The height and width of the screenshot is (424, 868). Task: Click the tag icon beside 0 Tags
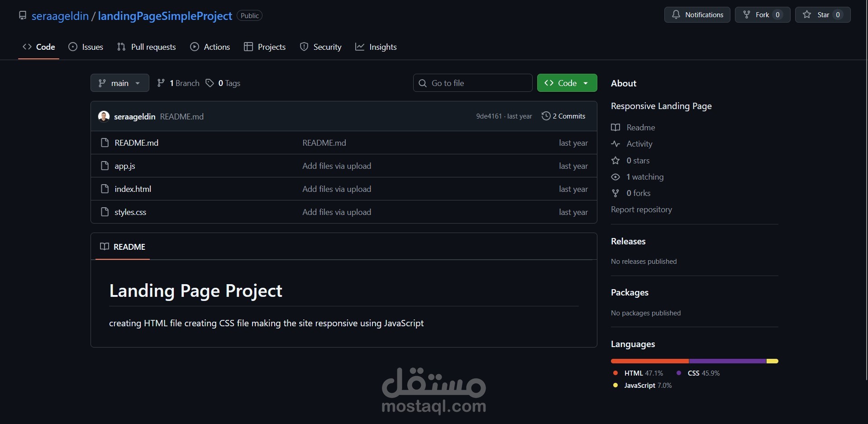tap(210, 83)
